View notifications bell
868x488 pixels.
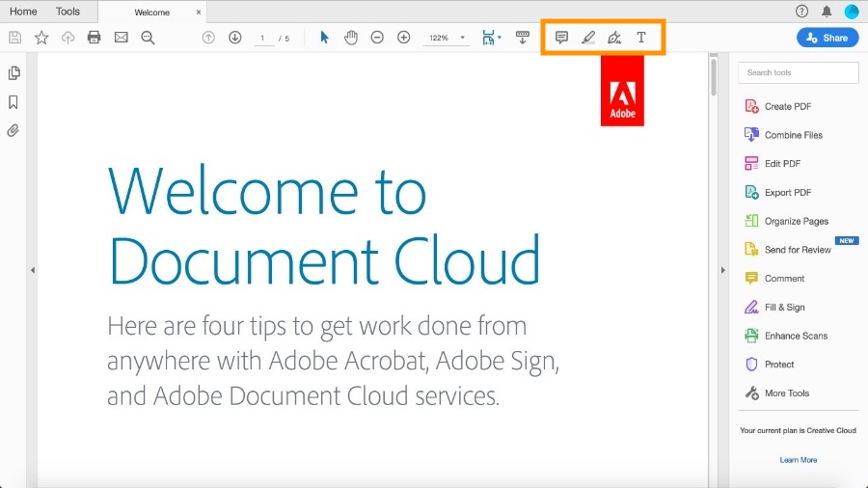pos(827,11)
